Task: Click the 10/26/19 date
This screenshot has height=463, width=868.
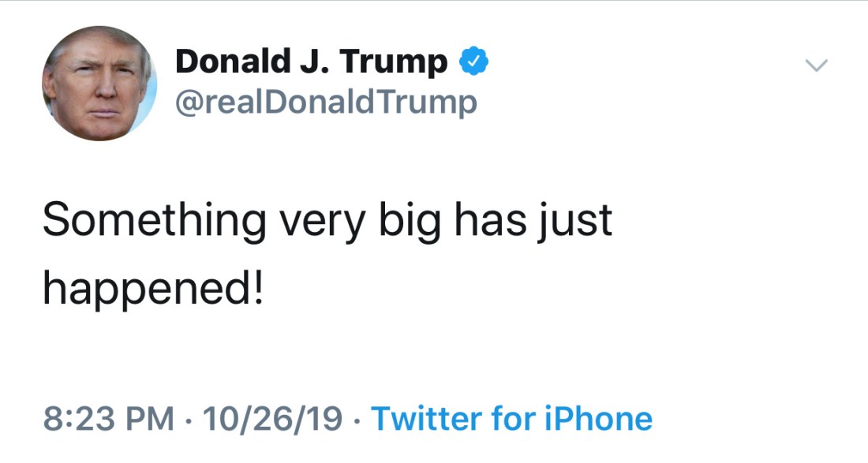Action: point(272,418)
